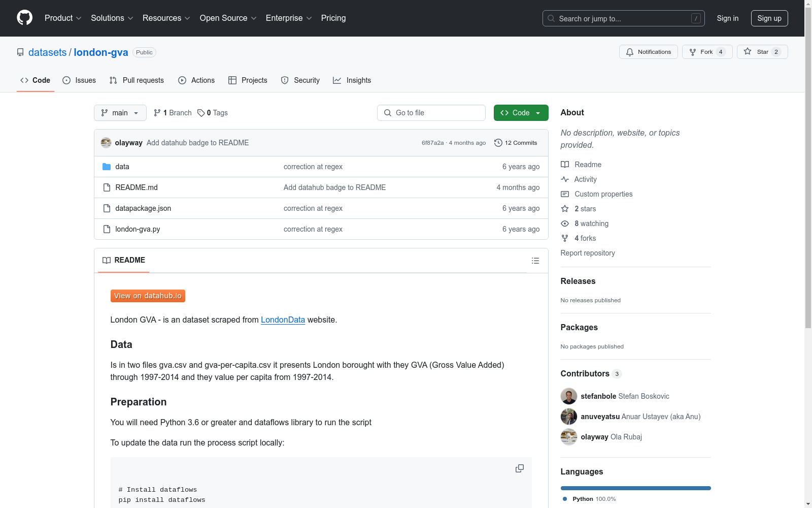Click the book icon beside Readme

pos(565,165)
